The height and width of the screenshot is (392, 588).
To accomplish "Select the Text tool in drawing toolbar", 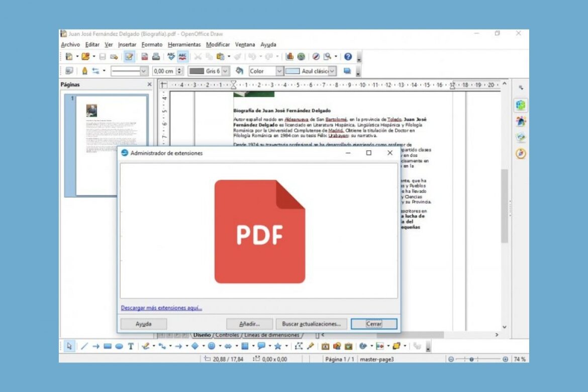I will click(131, 346).
